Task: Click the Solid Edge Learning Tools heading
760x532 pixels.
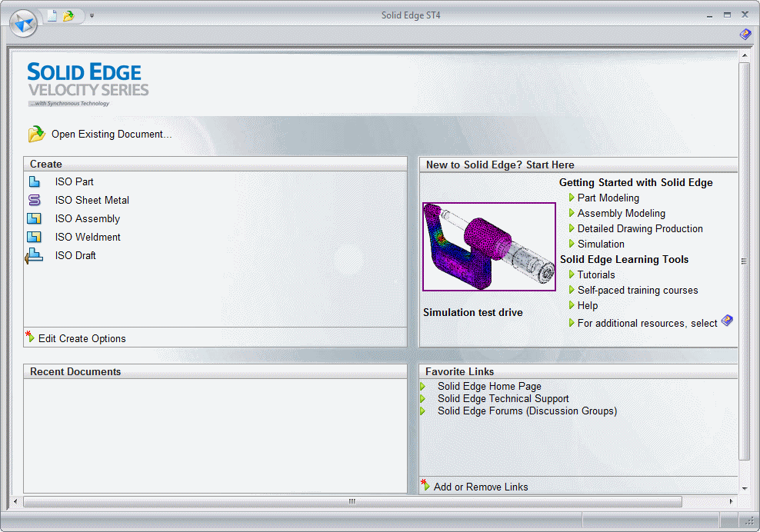Action: click(x=625, y=260)
